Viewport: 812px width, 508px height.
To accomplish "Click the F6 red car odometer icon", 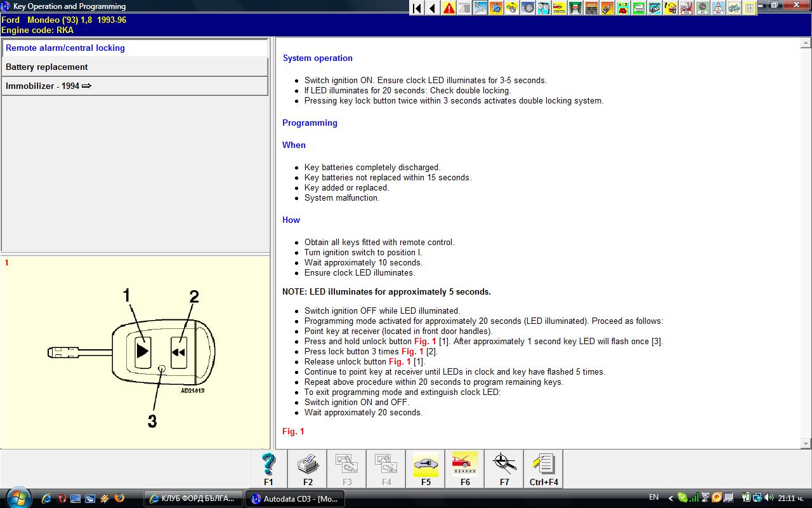I will click(x=465, y=469).
